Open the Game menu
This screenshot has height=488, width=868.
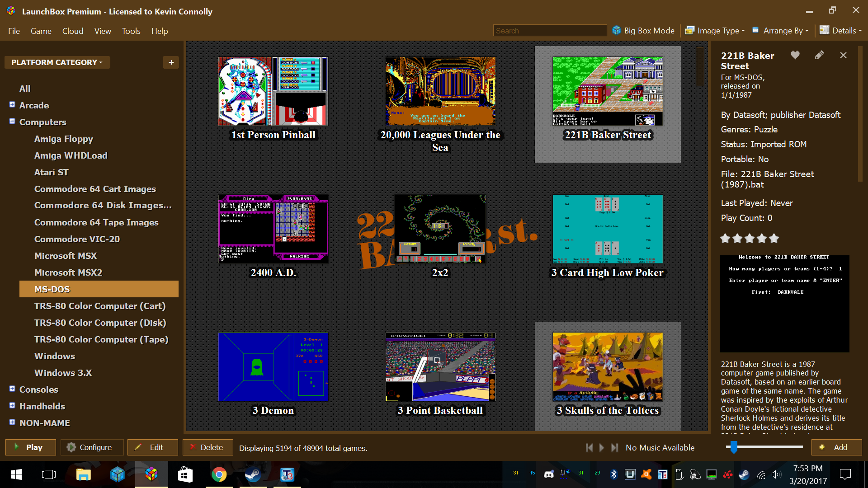pyautogui.click(x=41, y=31)
